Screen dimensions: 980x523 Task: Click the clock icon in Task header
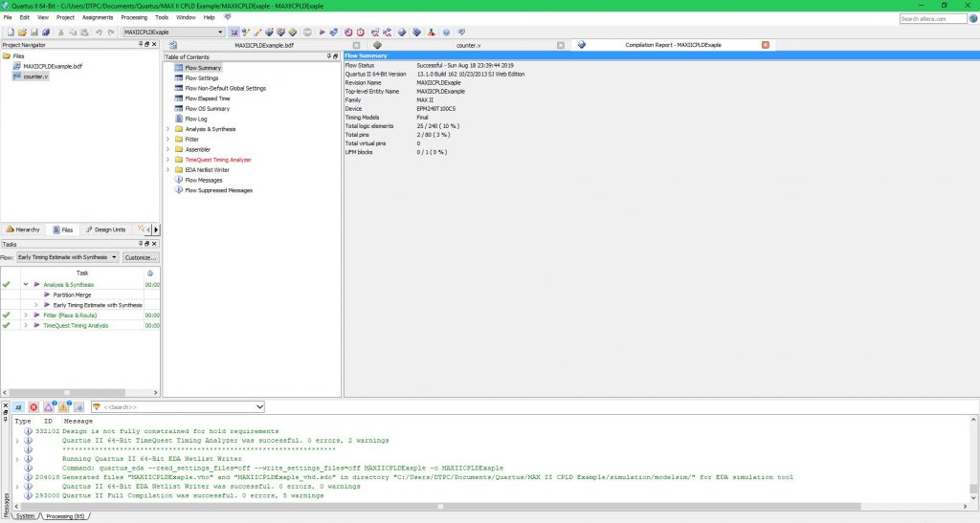(150, 273)
